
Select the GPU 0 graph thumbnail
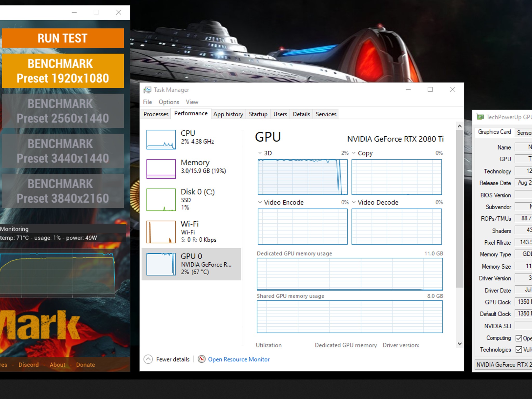tap(161, 264)
